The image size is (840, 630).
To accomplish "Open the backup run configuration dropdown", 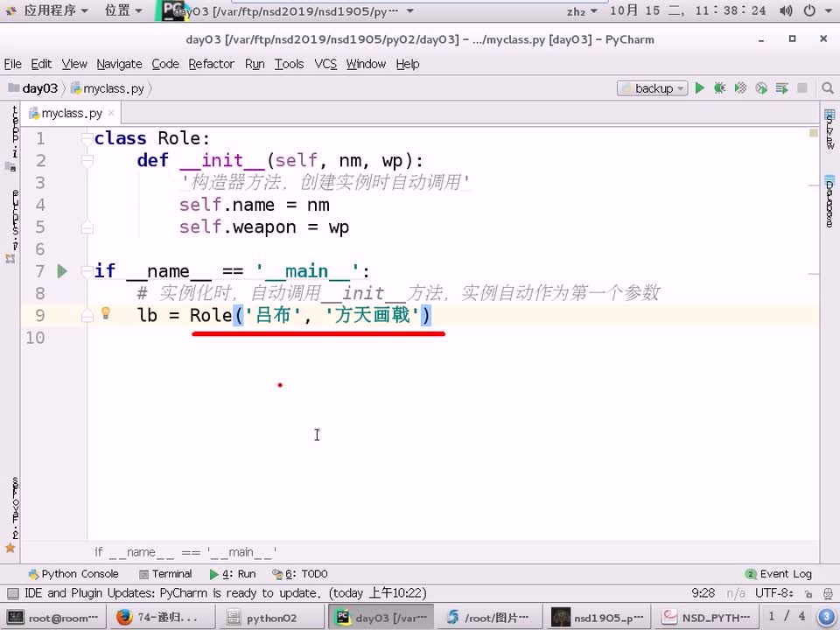I will [652, 88].
